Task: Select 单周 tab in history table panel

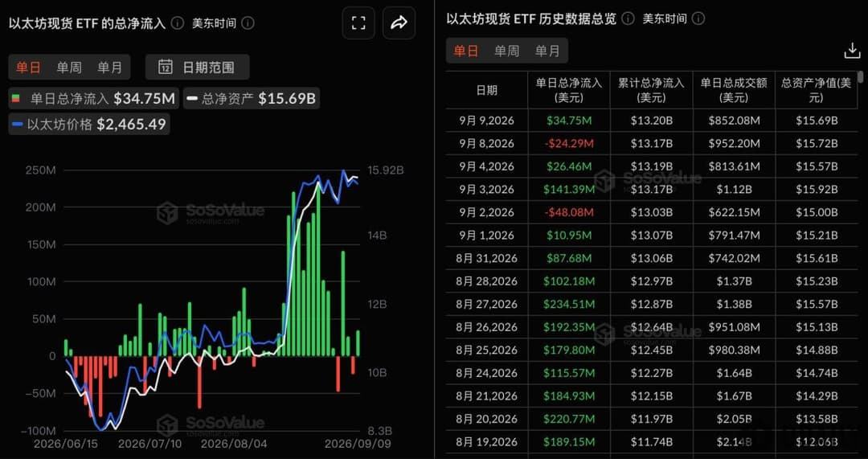Action: point(507,51)
